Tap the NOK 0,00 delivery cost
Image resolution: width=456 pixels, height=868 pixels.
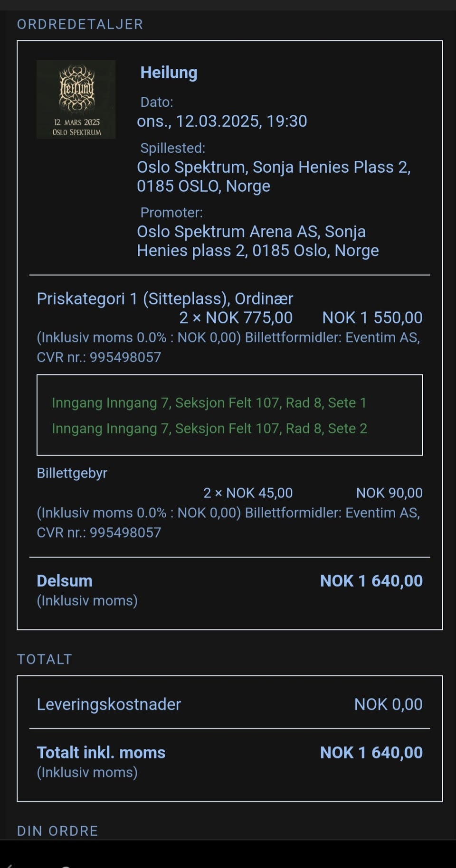point(389,704)
